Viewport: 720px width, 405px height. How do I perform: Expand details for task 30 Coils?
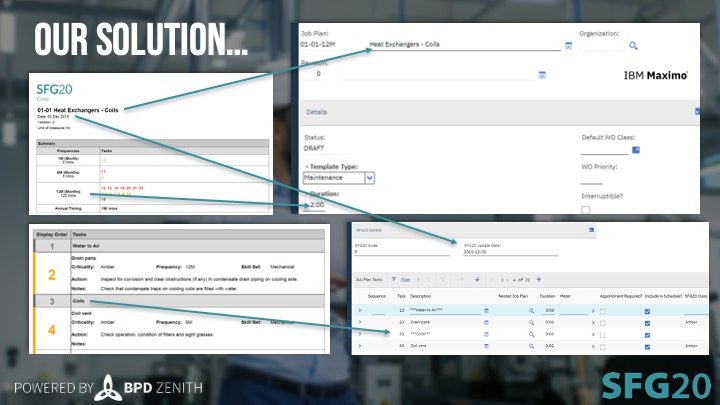point(360,334)
